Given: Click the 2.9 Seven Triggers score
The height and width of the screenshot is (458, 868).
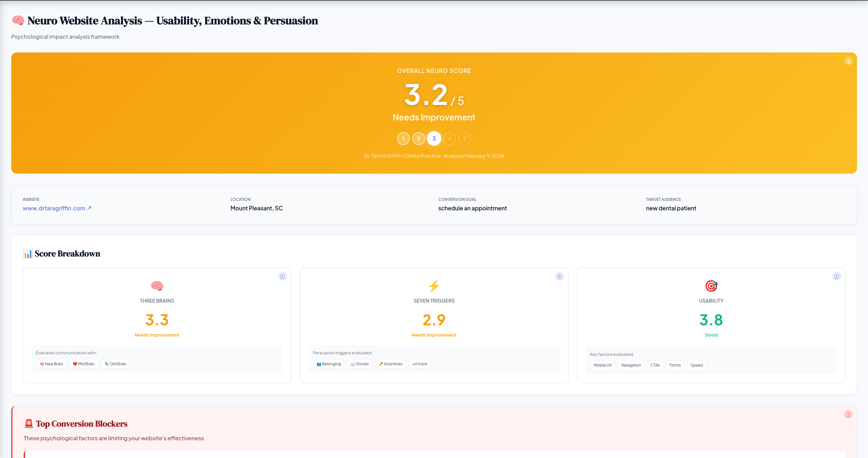Looking at the screenshot, I should 434,320.
